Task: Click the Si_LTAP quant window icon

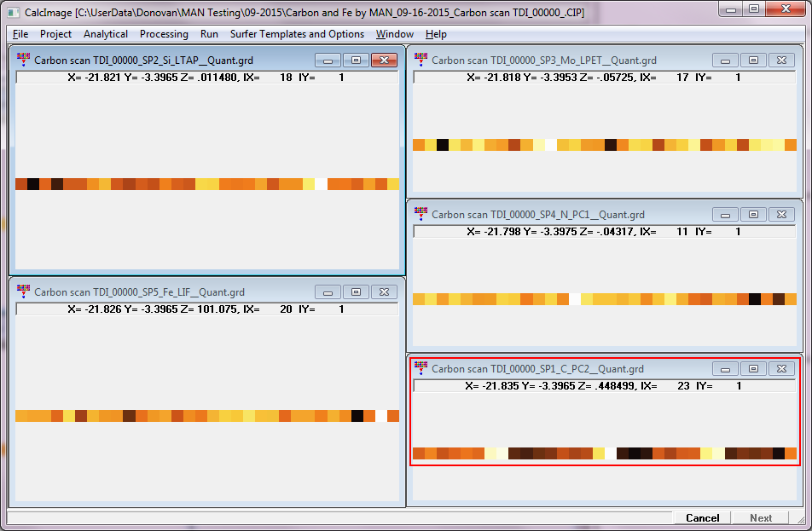Action: [23, 61]
